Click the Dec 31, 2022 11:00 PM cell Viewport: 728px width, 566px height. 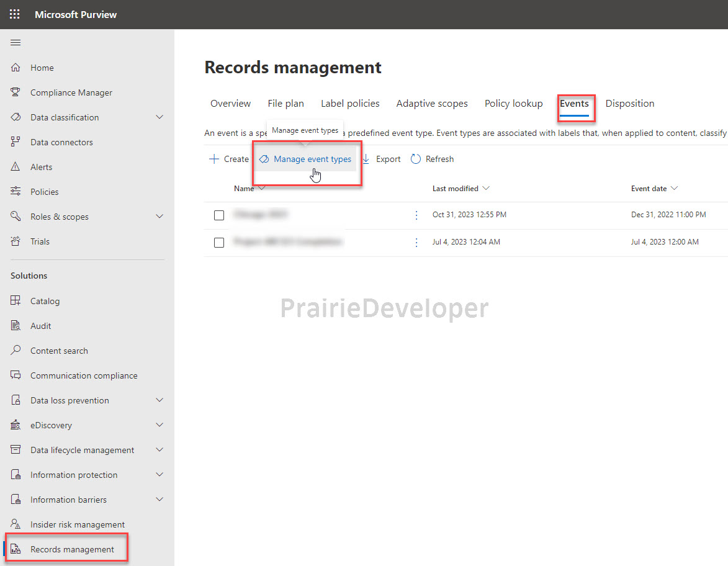(x=668, y=215)
